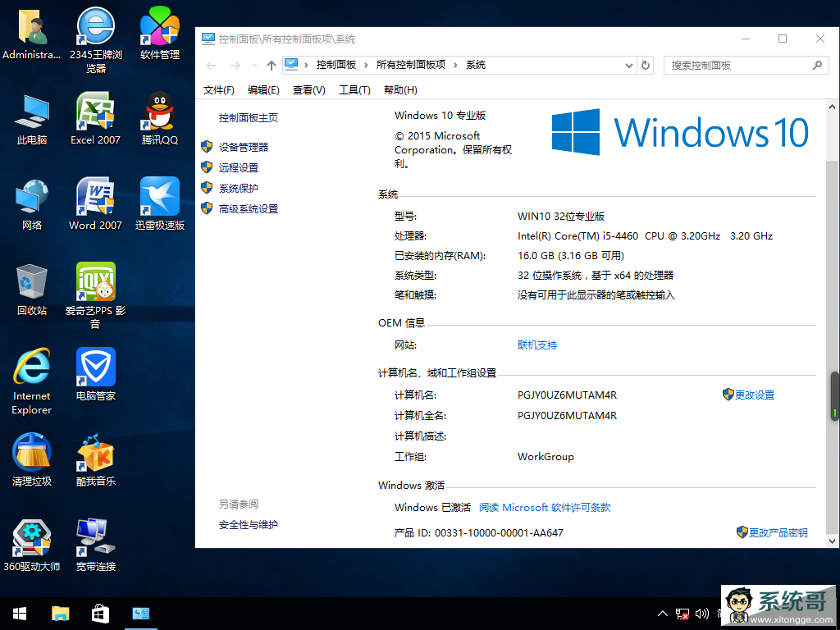Click the scrollbar down arrow

832,541
